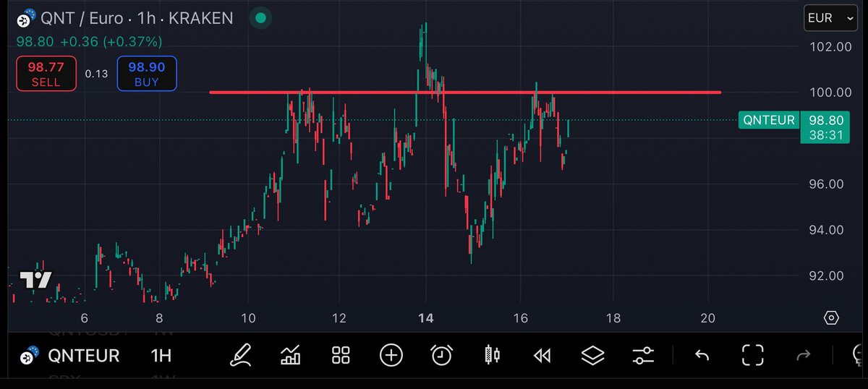Tap the green market status dot
Screen dimensions: 868x389
[261, 18]
